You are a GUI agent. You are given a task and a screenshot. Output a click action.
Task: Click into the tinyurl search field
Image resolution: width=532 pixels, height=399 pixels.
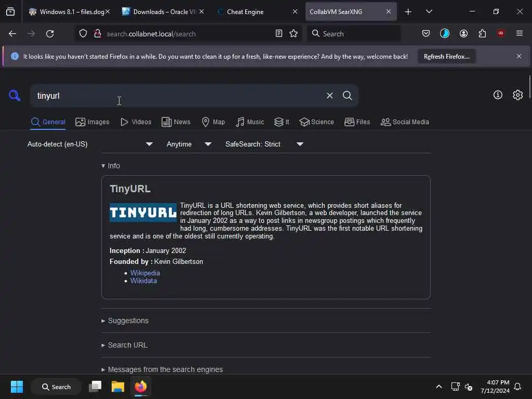coord(177,96)
